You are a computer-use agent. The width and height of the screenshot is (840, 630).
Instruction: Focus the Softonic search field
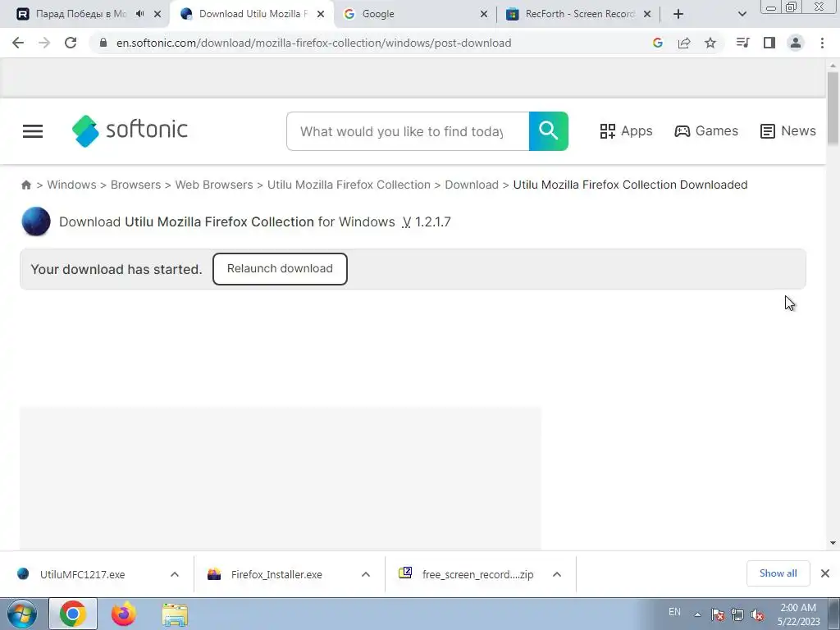pos(408,131)
